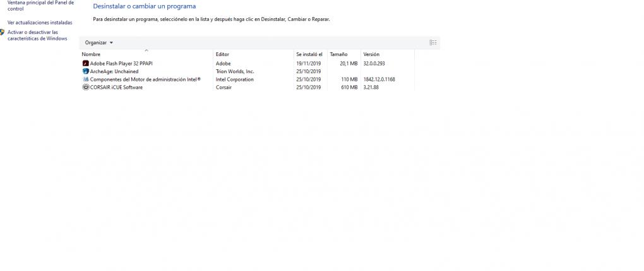
Task: Click the 19/11/2019 install date cell
Action: [309, 64]
